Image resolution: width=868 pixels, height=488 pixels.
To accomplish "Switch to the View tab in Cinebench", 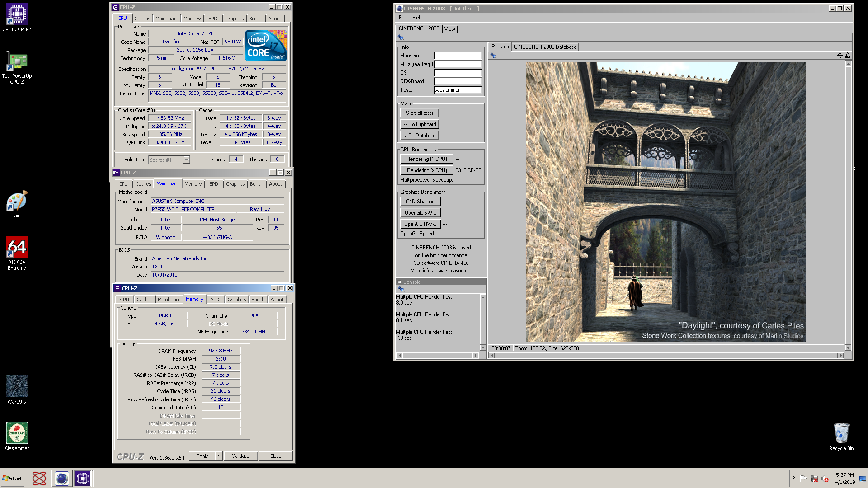I will [449, 29].
